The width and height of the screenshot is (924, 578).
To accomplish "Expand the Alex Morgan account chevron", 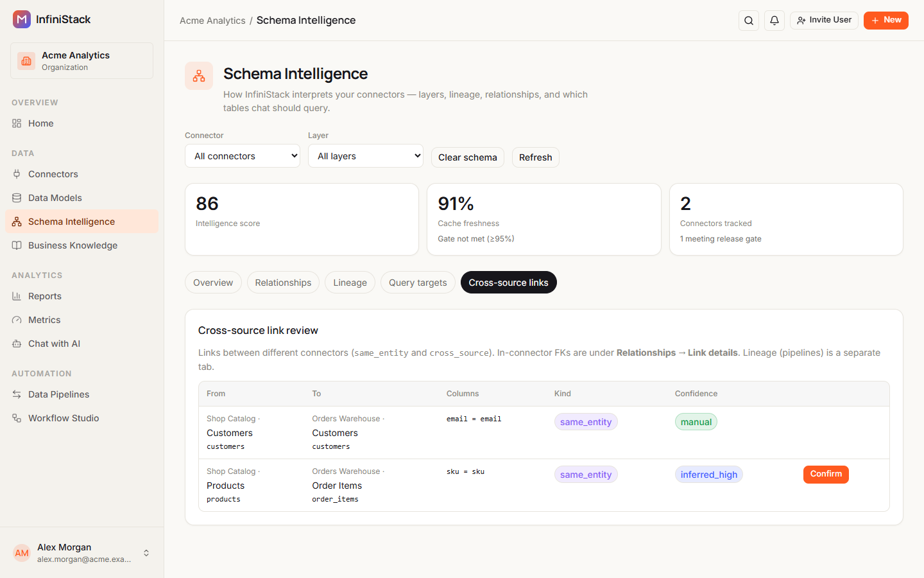I will (146, 553).
